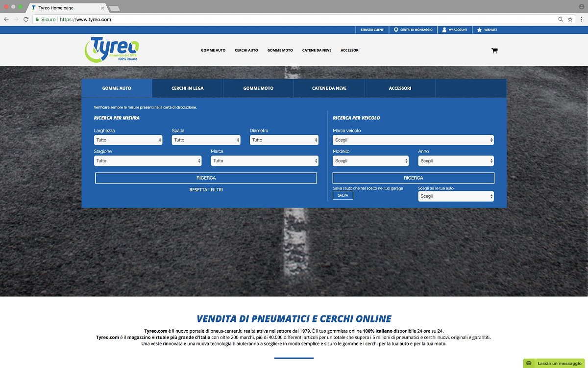Click browser back arrow
This screenshot has height=368, width=588.
[x=6, y=19]
